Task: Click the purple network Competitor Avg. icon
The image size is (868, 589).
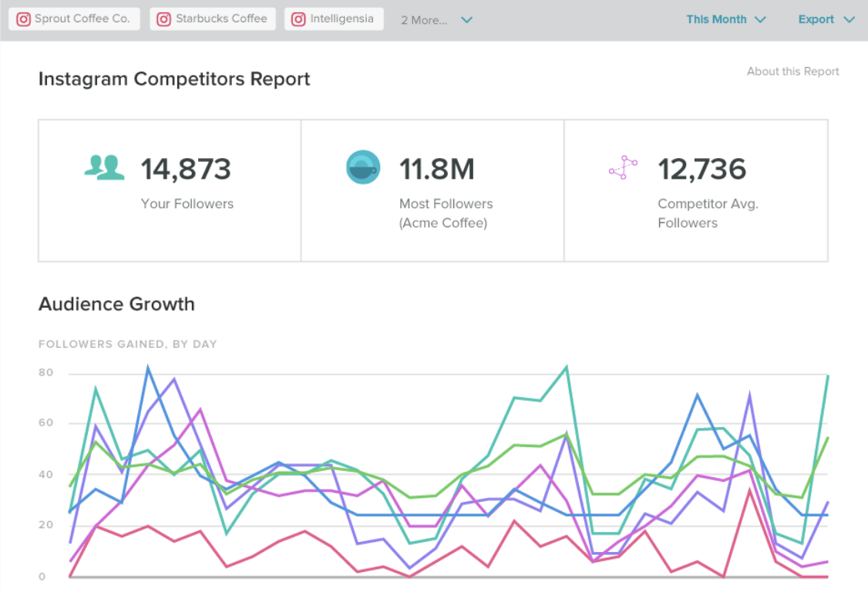Action: [623, 167]
